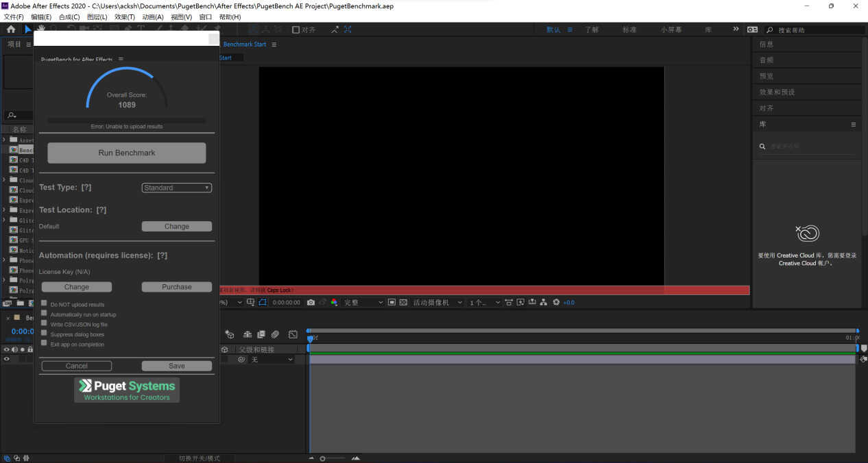Open Benchmark Start composition panel menu
Viewport: 868px width, 463px height.
[x=274, y=45]
